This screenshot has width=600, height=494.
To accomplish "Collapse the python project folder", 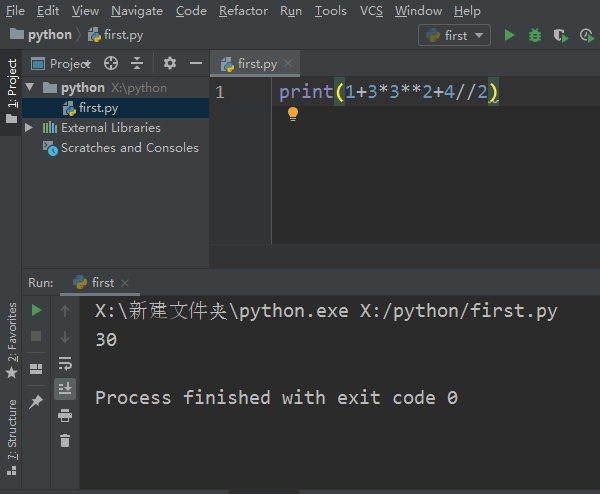I will [29, 88].
